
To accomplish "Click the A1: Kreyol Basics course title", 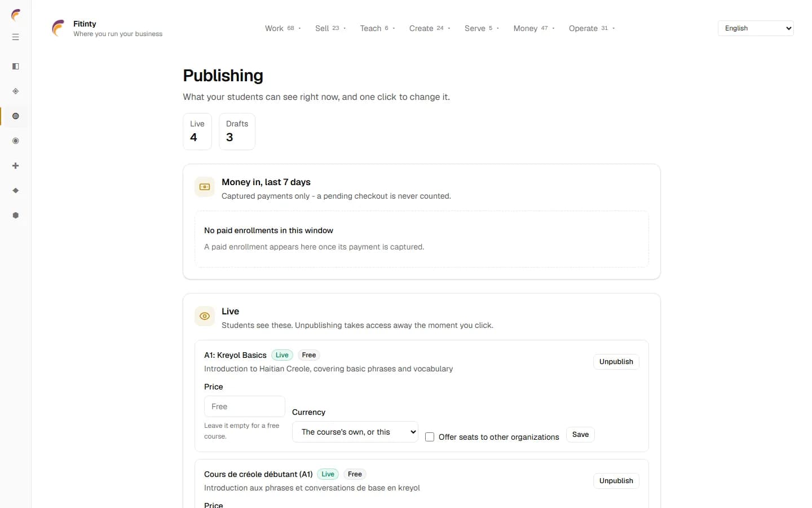I will [235, 355].
